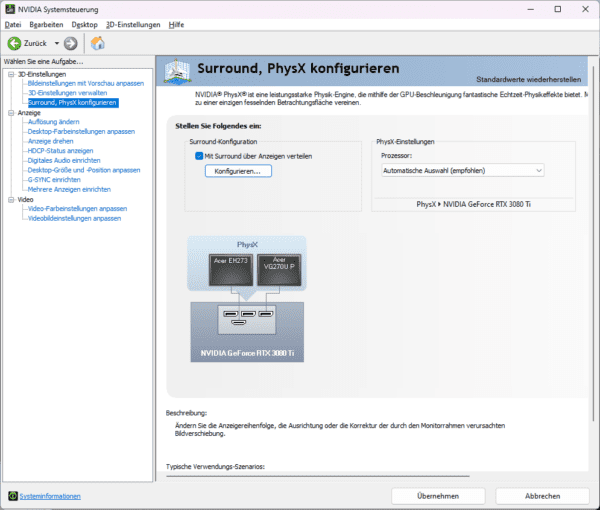600x510 pixels.
Task: Collapse the Video tree node
Action: tap(11, 200)
